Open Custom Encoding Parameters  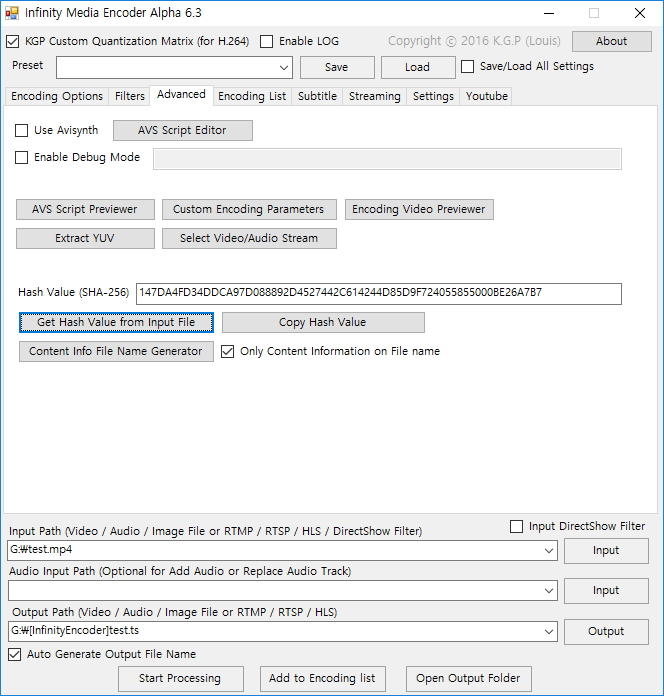tap(249, 210)
